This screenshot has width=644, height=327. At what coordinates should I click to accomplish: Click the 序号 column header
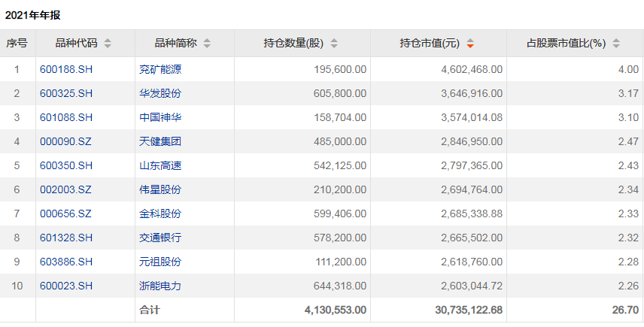click(17, 44)
